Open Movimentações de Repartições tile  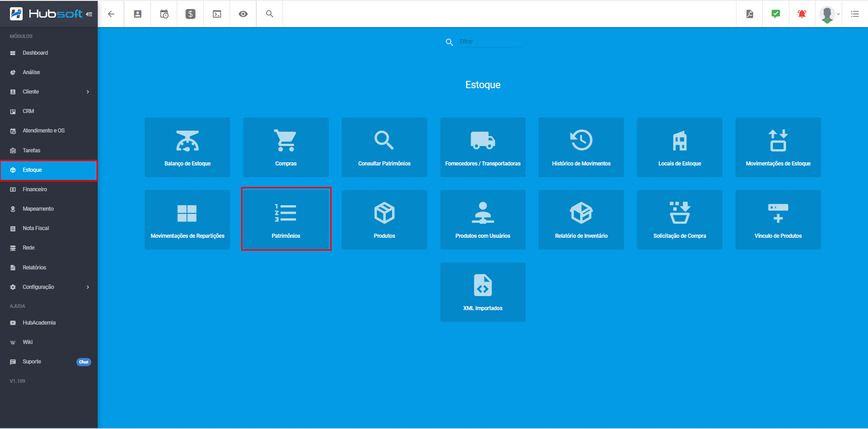point(187,220)
